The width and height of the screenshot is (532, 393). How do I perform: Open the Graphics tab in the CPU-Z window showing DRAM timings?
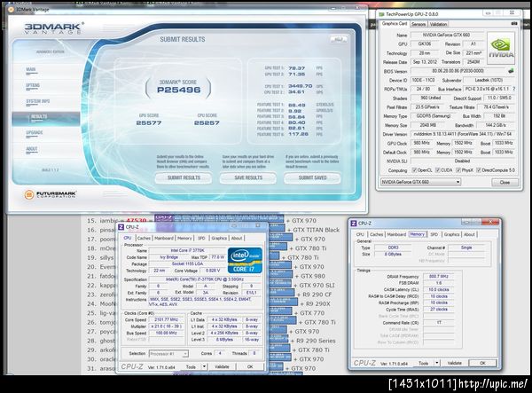click(x=452, y=234)
